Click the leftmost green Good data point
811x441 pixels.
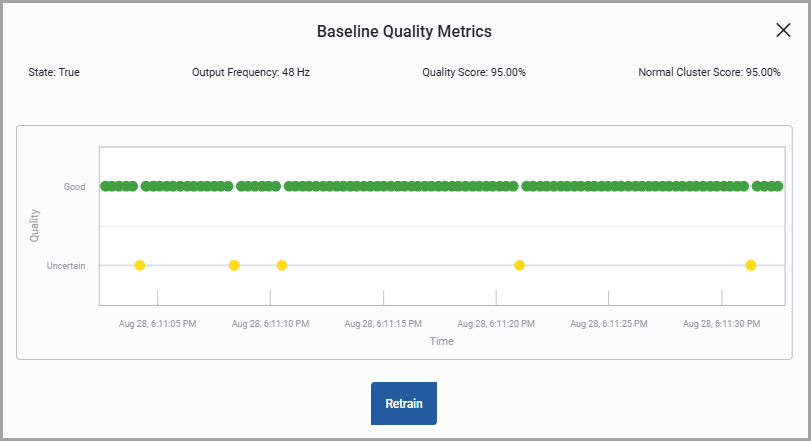click(x=105, y=186)
